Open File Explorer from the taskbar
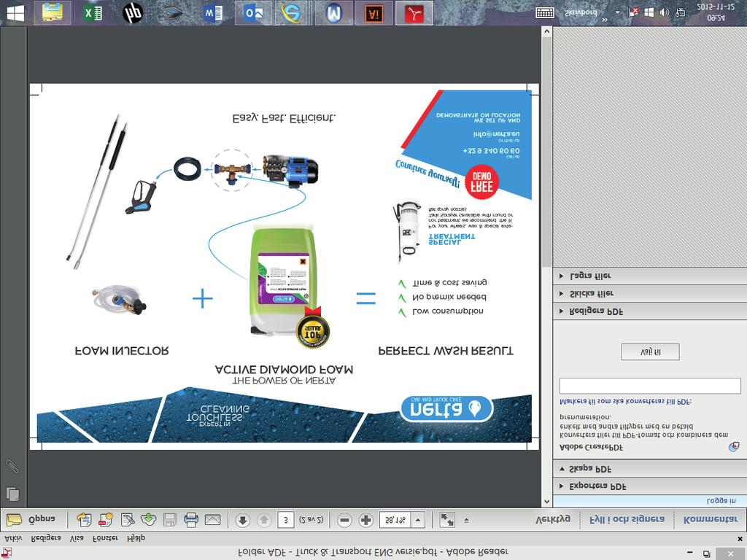Image resolution: width=747 pixels, height=560 pixels. (53, 13)
